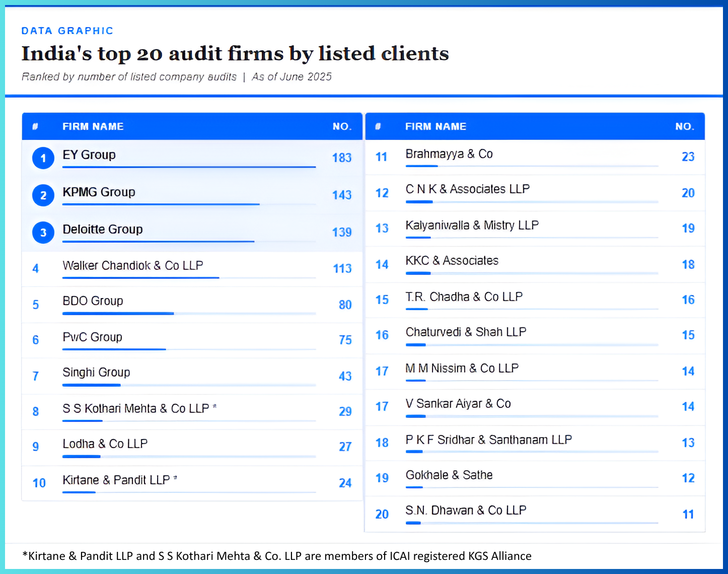The image size is (728, 574).
Task: Select the KPMG Group firm name
Action: (x=99, y=192)
